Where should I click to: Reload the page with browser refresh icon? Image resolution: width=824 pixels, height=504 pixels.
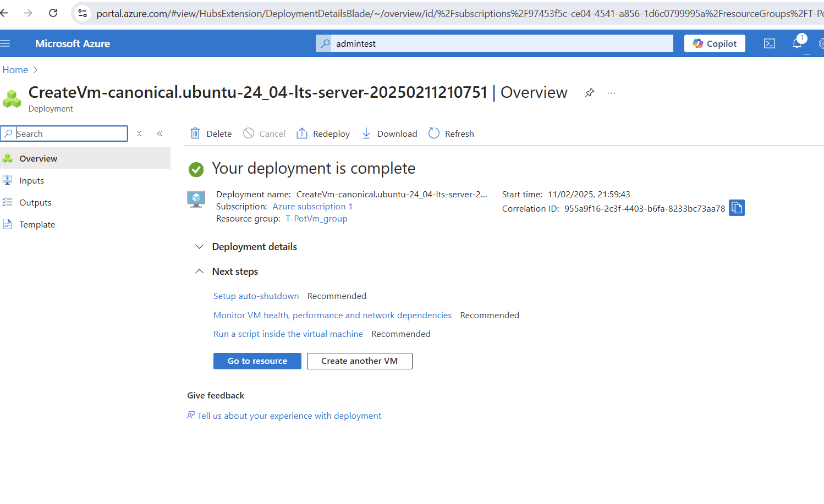(x=53, y=13)
